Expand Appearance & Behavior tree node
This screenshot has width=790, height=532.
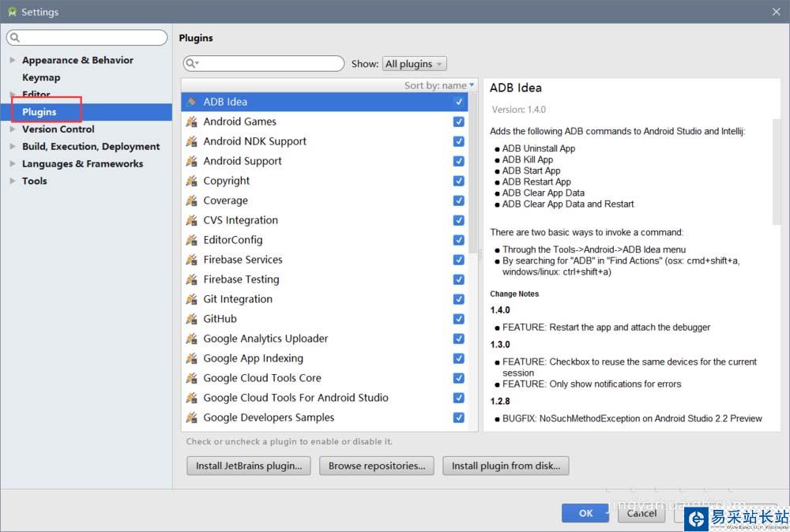coord(12,60)
